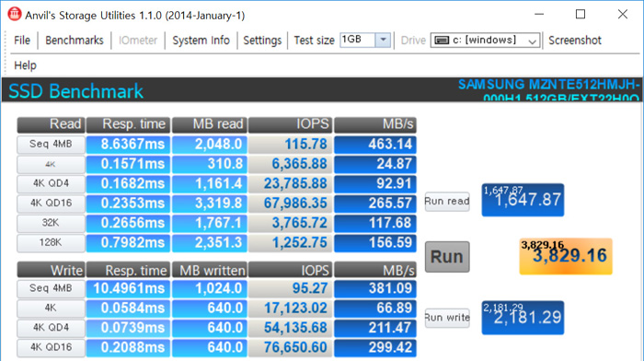Click the 117.68 MB/s value
Image resolution: width=644 pixels, height=361 pixels.
point(375,223)
